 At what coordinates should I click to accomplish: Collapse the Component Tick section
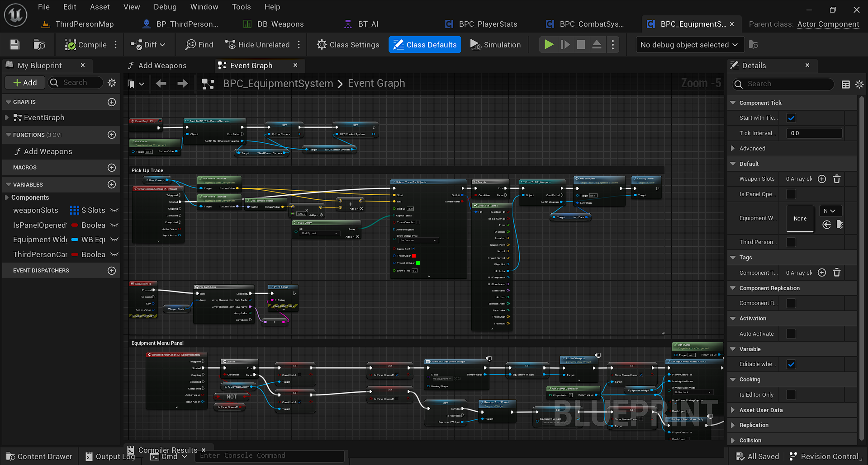733,103
